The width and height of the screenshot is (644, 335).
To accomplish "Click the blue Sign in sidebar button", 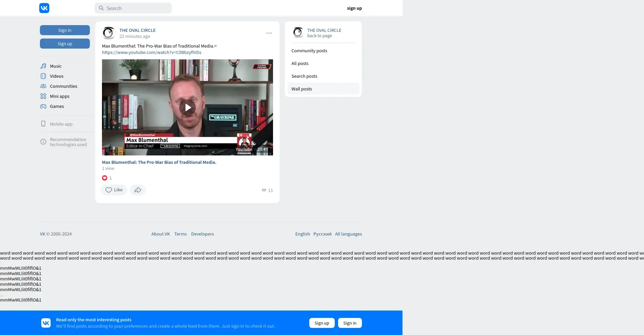I will pos(65,30).
